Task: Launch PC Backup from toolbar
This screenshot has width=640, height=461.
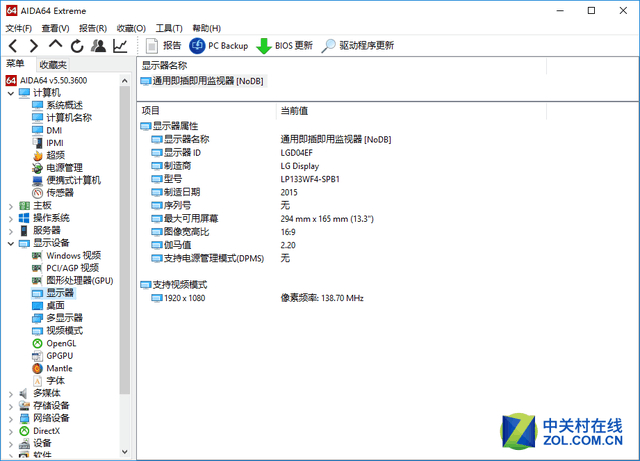Action: tap(219, 46)
